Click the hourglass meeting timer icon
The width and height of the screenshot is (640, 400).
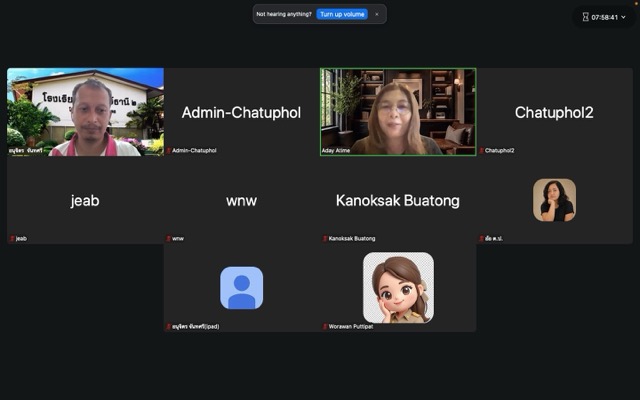pos(585,17)
